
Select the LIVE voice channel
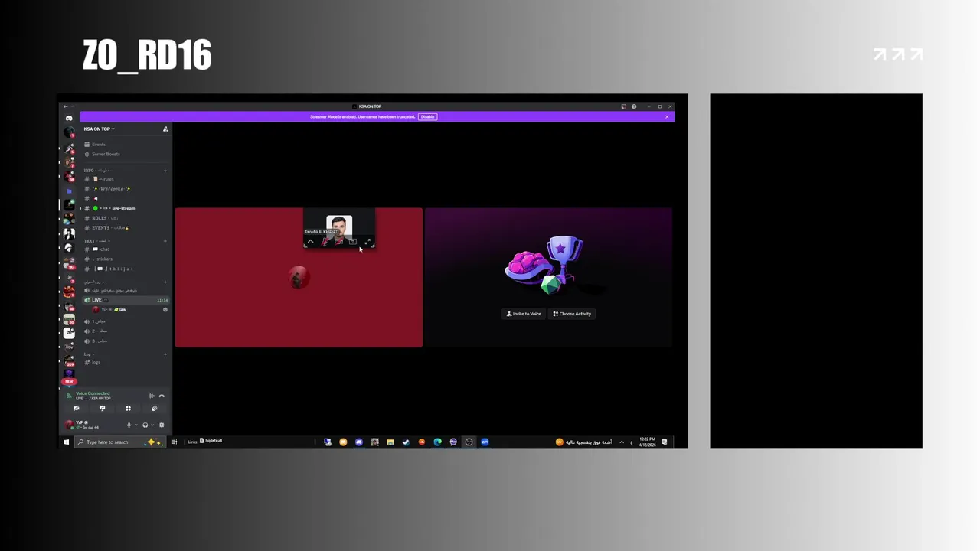126,300
